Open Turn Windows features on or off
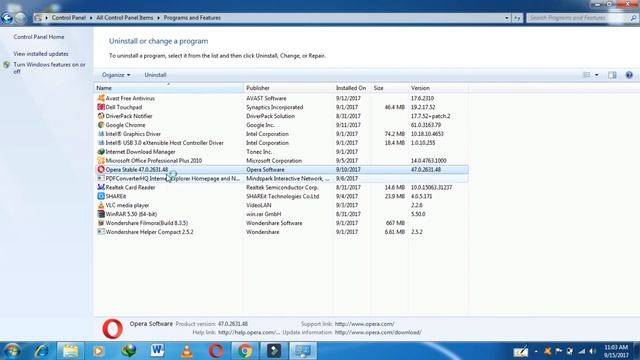 tap(49, 68)
